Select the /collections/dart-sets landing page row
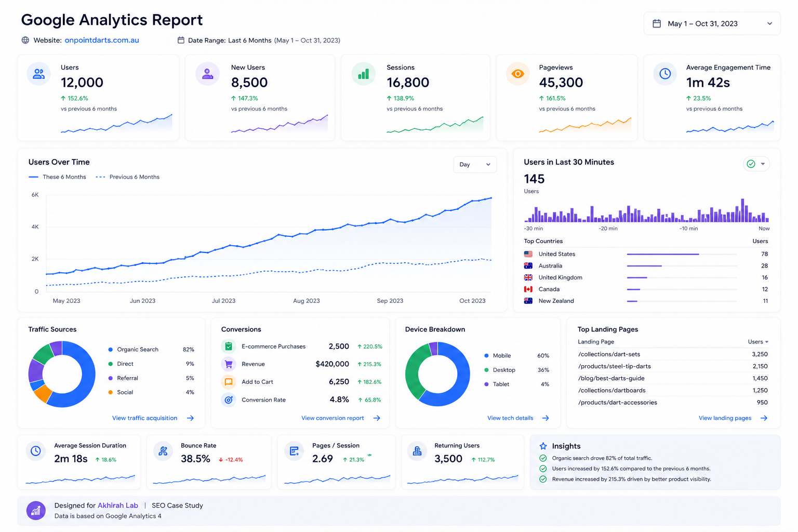798x532 pixels. (x=673, y=354)
